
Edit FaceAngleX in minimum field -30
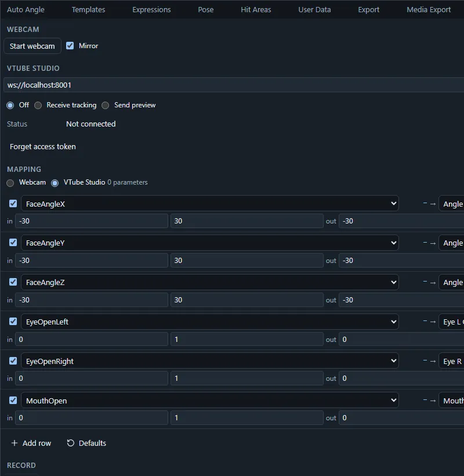click(92, 221)
